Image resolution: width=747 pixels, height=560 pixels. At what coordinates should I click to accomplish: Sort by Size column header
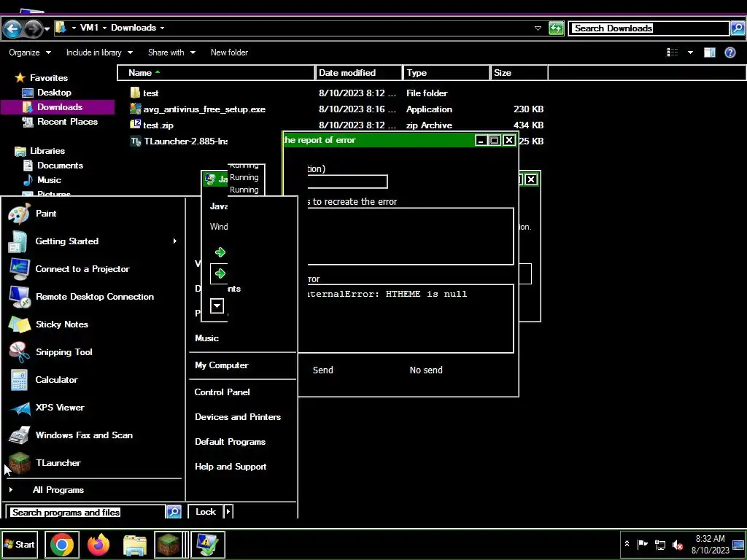click(x=519, y=73)
